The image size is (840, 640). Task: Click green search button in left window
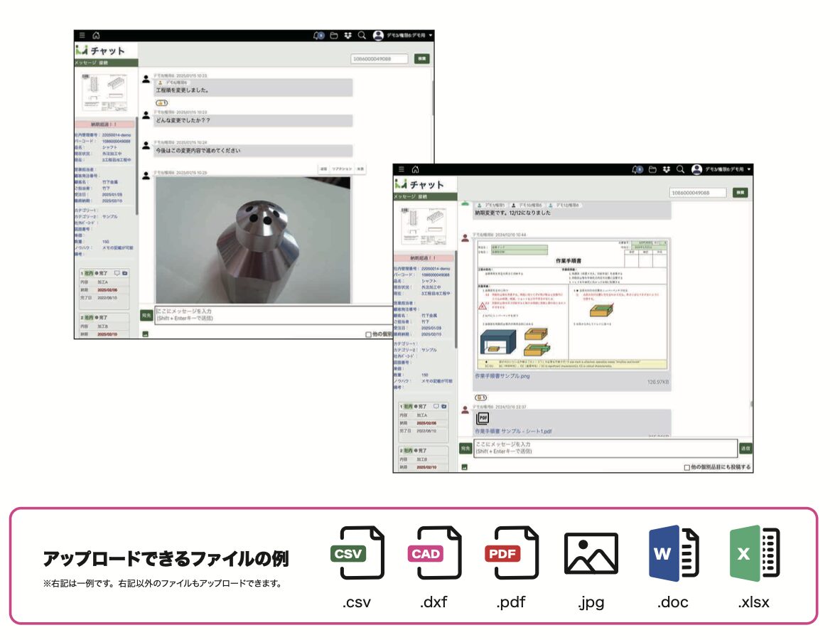pyautogui.click(x=422, y=58)
